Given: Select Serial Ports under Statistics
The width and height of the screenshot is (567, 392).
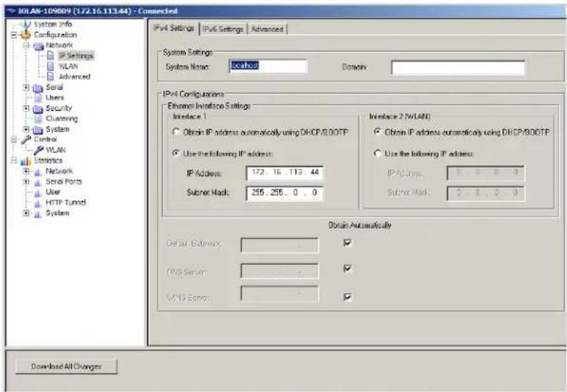Looking at the screenshot, I should point(64,182).
